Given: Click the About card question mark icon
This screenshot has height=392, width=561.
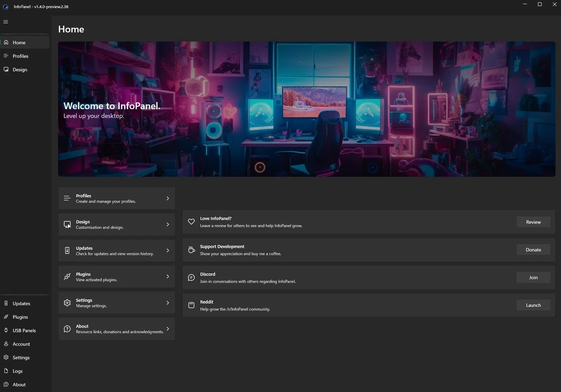Looking at the screenshot, I should pos(67,329).
